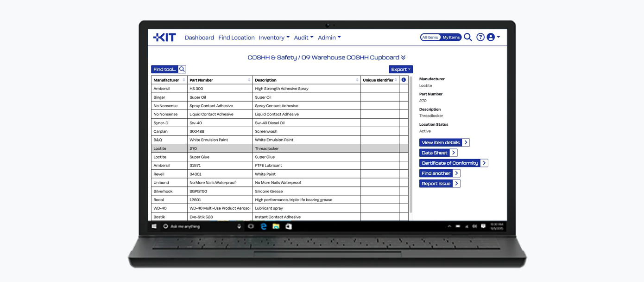Switch filter to All Items
Image resolution: width=644 pixels, height=282 pixels.
[x=430, y=37]
